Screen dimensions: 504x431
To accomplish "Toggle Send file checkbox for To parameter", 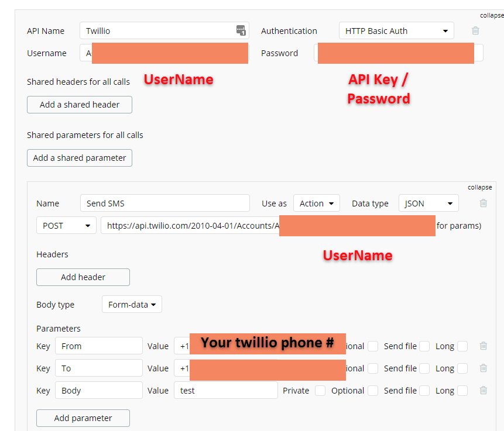I will click(x=424, y=368).
